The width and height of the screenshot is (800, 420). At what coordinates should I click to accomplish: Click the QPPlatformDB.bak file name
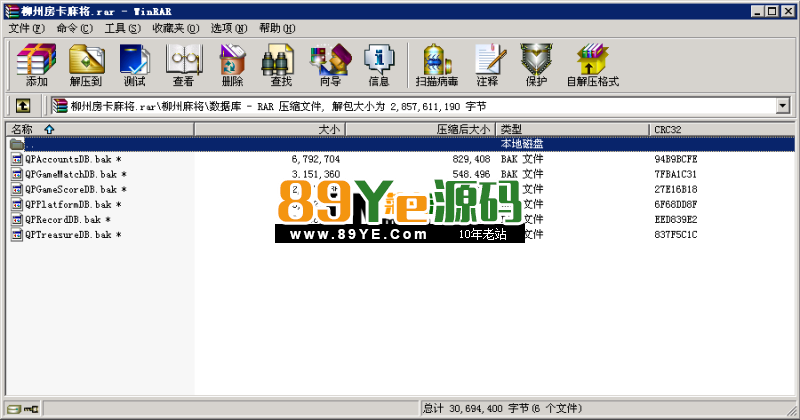(68, 204)
